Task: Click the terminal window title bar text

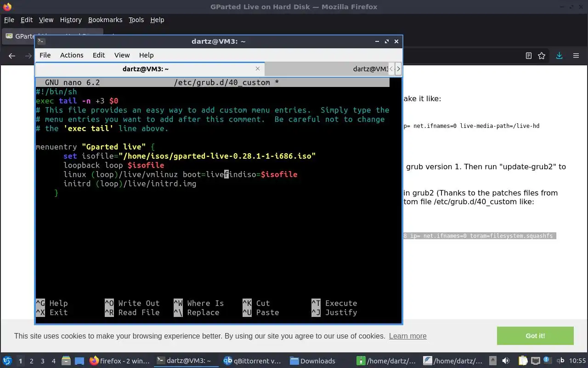Action: (x=218, y=41)
